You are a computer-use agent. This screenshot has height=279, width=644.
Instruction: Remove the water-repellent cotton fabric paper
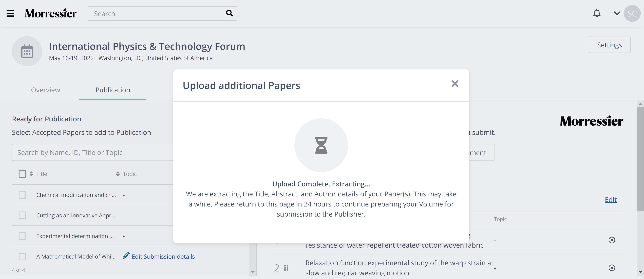(612, 240)
